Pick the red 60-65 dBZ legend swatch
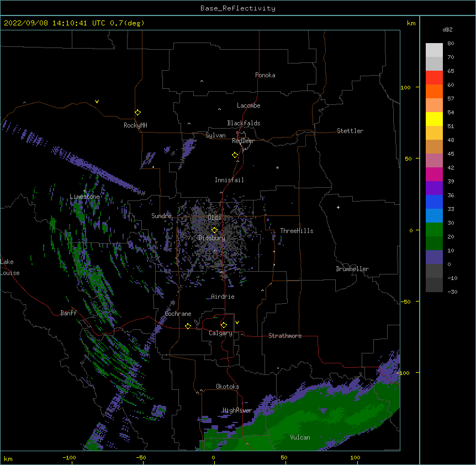Image resolution: width=476 pixels, height=465 pixels. pos(434,78)
